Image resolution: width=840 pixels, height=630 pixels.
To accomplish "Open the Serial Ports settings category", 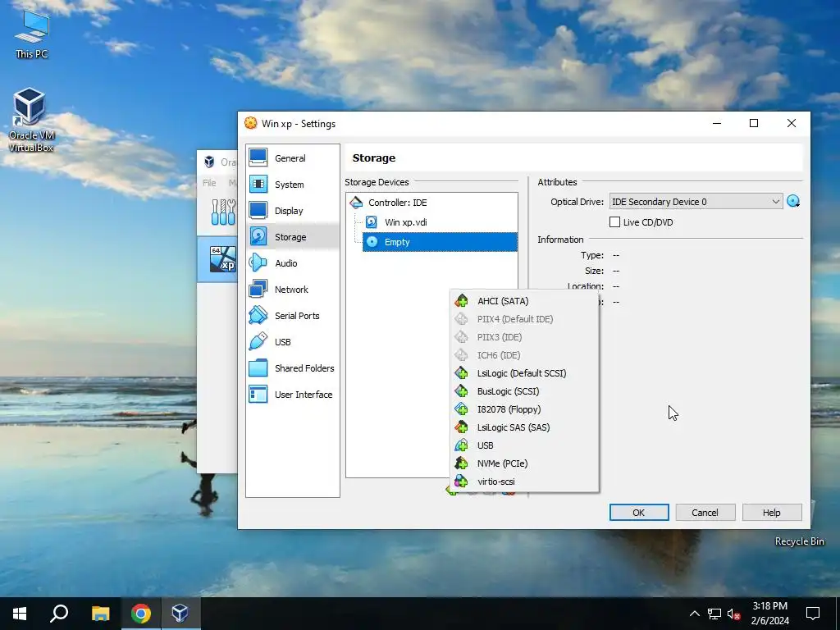I will tap(293, 316).
